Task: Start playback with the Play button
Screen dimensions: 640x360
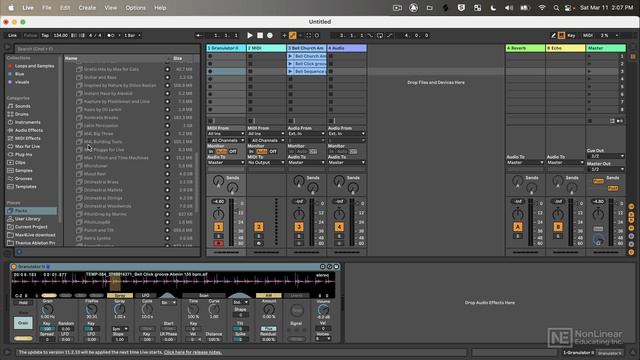Action: click(250, 36)
